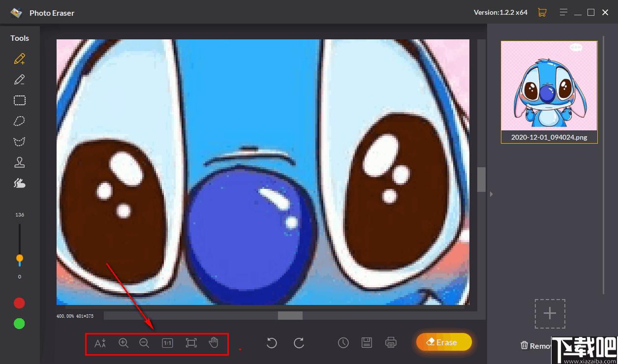Select the smudge hand tool
Image resolution: width=618 pixels, height=364 pixels.
20,183
